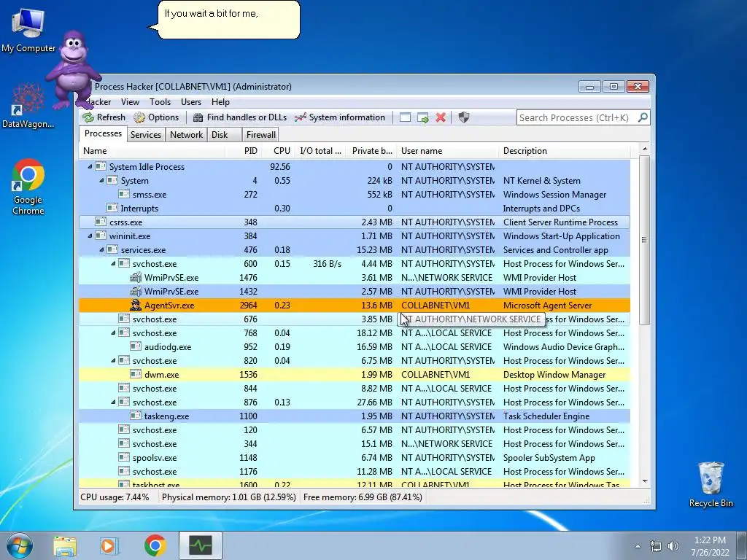Click the audiodg.exe process icon
The image size is (747, 560).
coord(136,346)
